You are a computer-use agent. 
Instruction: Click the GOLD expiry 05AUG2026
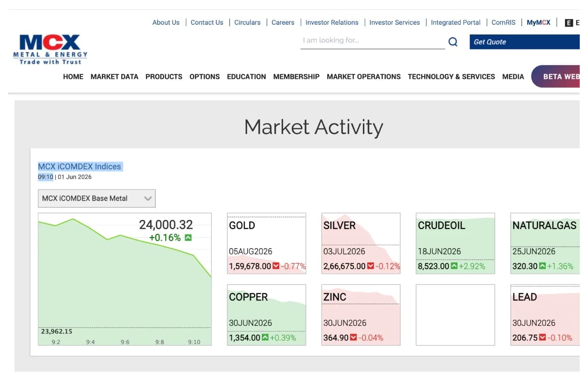point(251,251)
